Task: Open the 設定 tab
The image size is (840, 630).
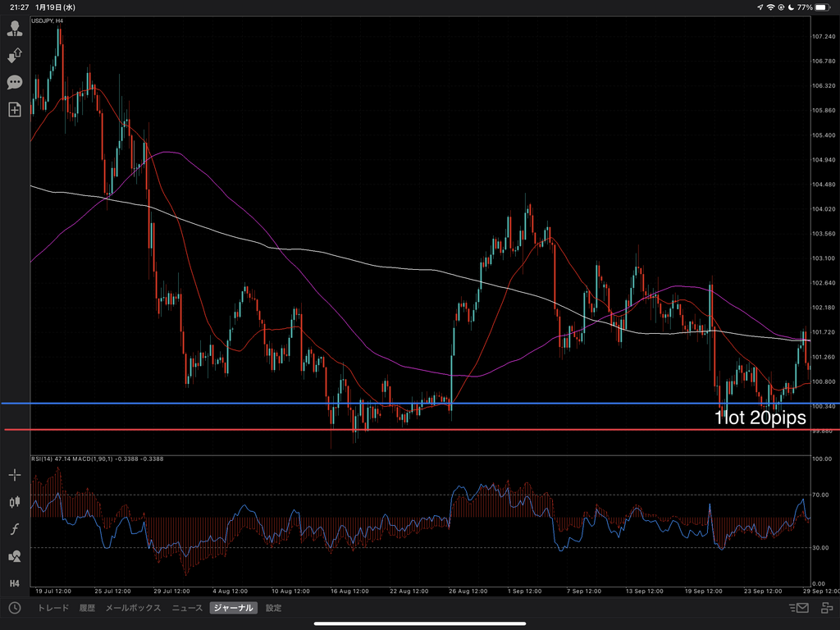Action: coord(273,608)
